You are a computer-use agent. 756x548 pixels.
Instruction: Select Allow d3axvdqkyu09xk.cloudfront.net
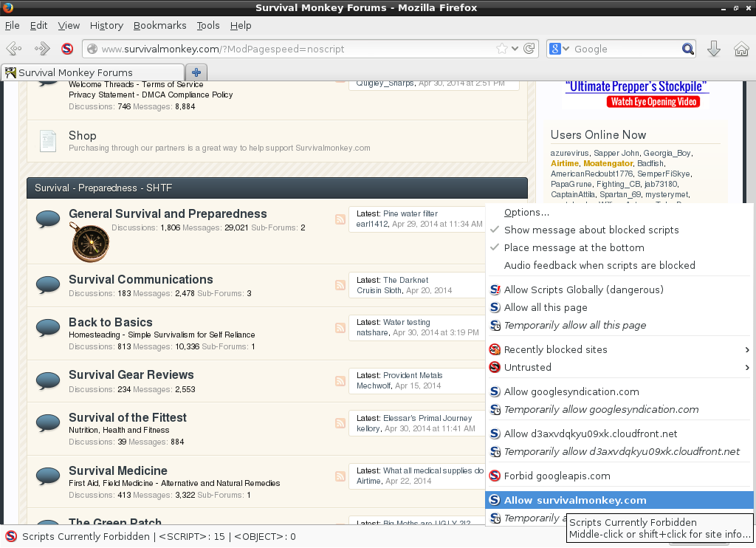[x=619, y=434]
